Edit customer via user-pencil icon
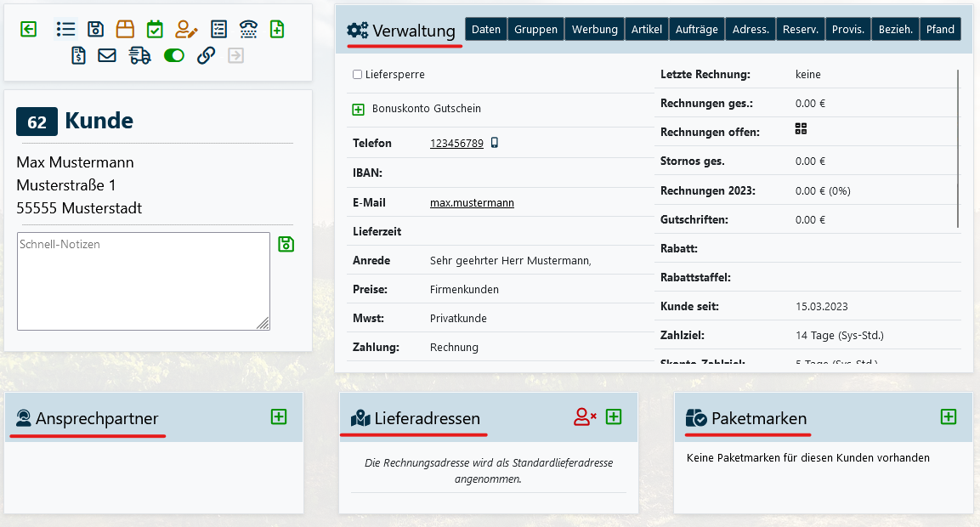 click(186, 29)
